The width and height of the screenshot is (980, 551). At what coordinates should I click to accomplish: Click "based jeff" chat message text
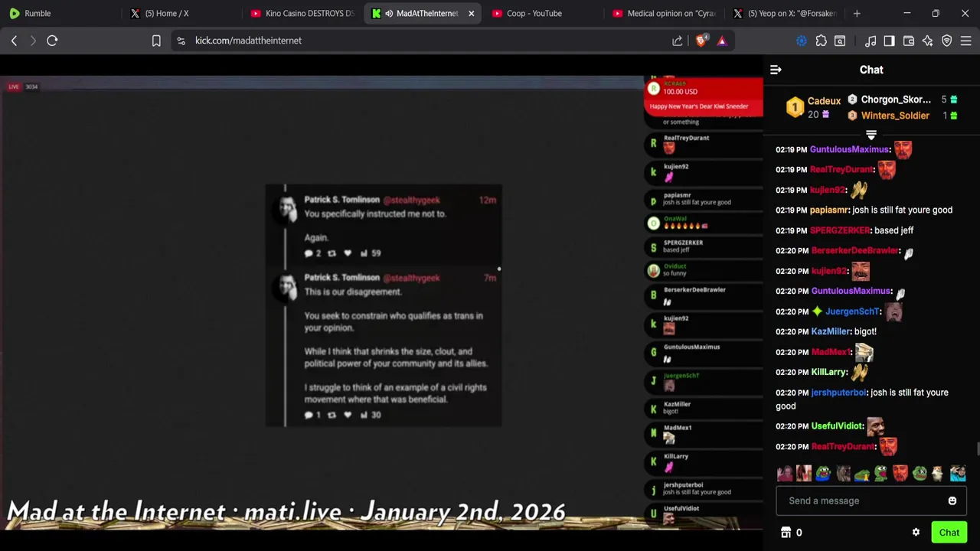[894, 230]
